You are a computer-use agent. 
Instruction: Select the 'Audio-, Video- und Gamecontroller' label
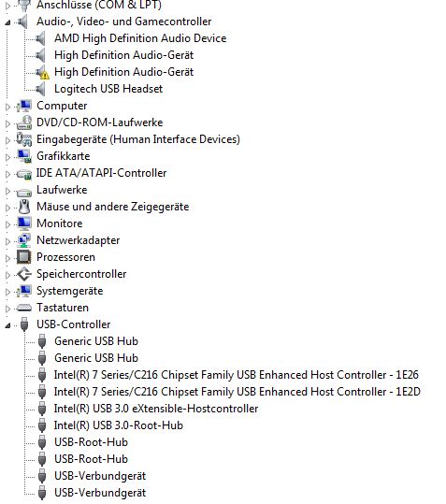(124, 22)
